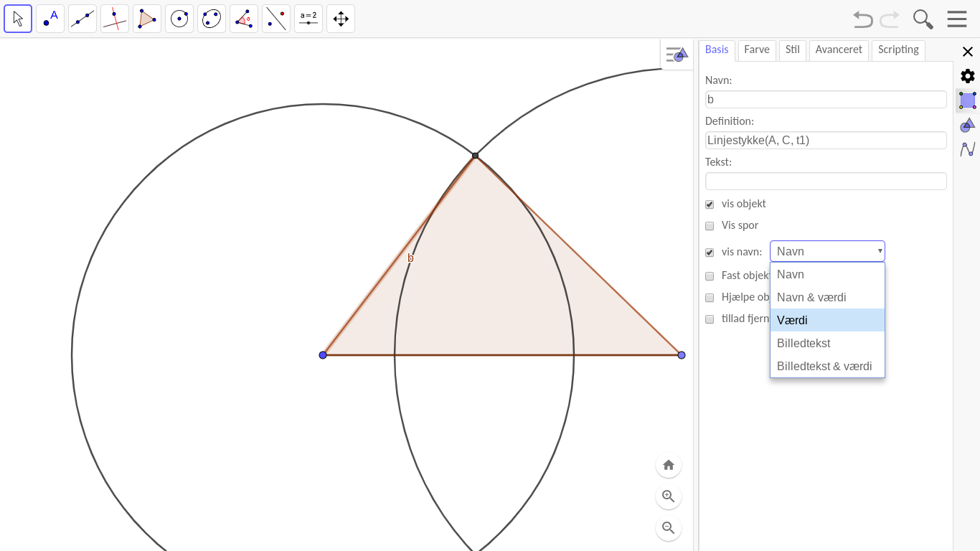980x551 pixels.
Task: Zoom out of the graphics view
Action: click(x=669, y=528)
